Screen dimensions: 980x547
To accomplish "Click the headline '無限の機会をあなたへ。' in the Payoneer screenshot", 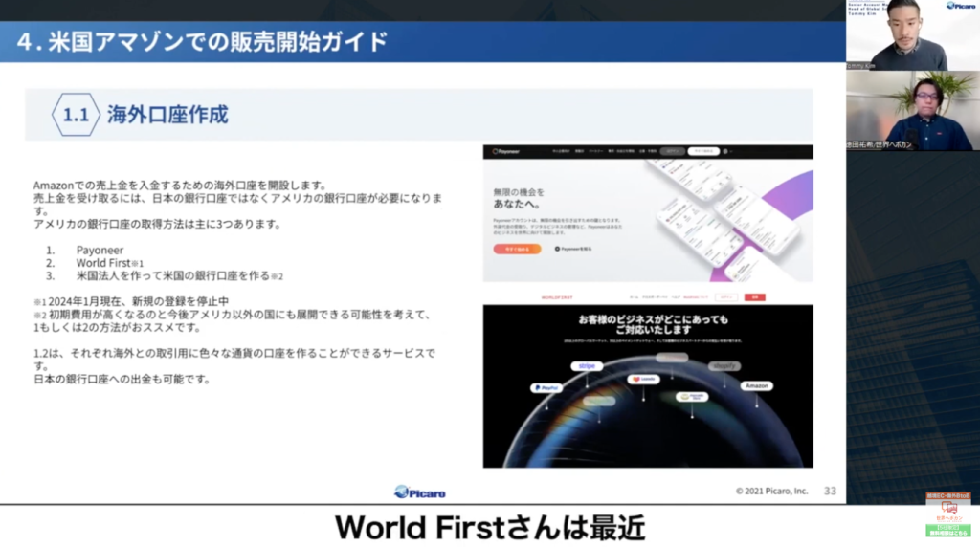I will (519, 198).
